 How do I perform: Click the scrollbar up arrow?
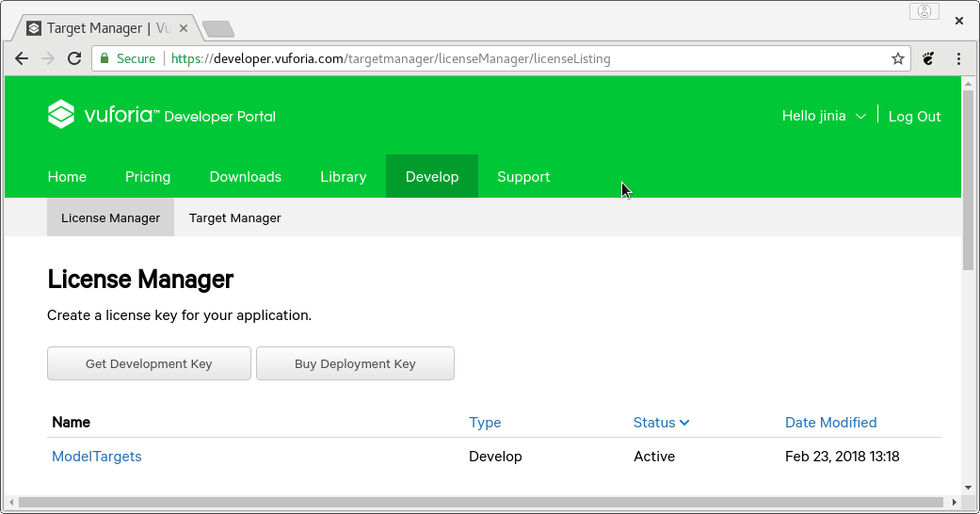click(x=968, y=83)
